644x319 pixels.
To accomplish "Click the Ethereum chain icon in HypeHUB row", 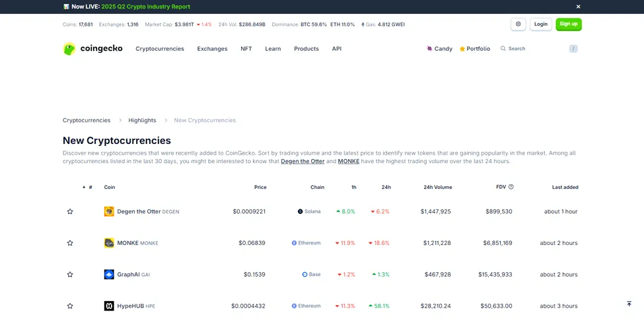I will point(294,306).
